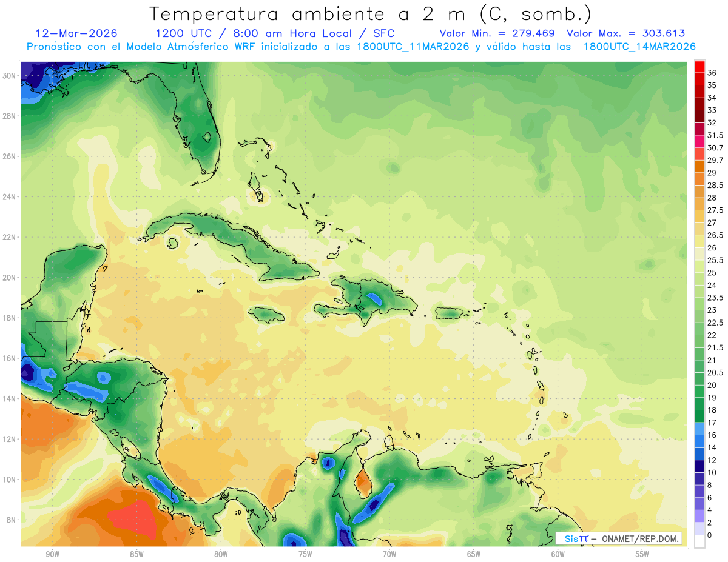Click the legend value '0'
This screenshot has height=562, width=728.
tap(710, 535)
